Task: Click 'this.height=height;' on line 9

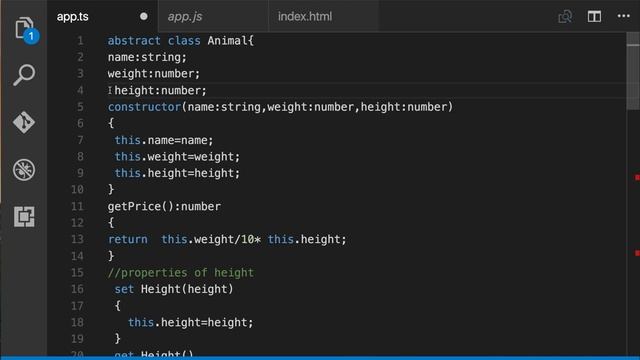Action: point(177,173)
